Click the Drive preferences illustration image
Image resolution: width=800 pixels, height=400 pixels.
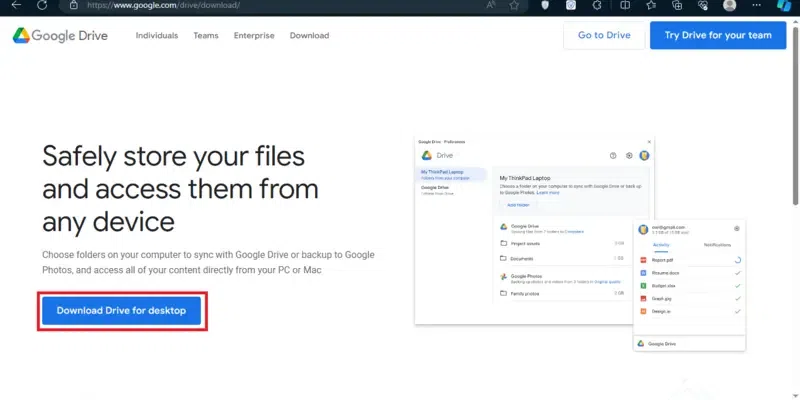580,244
